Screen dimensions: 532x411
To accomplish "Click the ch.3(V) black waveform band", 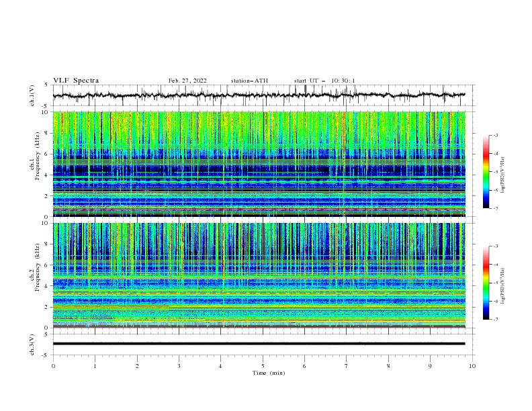I will [259, 344].
